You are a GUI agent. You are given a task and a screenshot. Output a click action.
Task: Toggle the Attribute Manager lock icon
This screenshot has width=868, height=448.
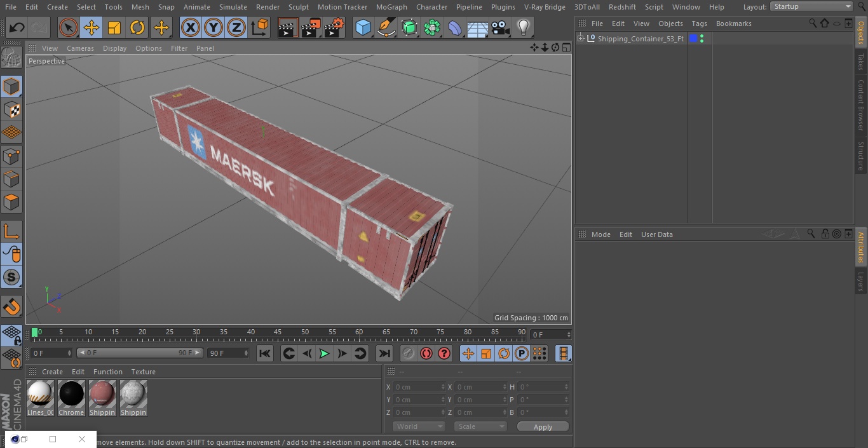point(825,234)
